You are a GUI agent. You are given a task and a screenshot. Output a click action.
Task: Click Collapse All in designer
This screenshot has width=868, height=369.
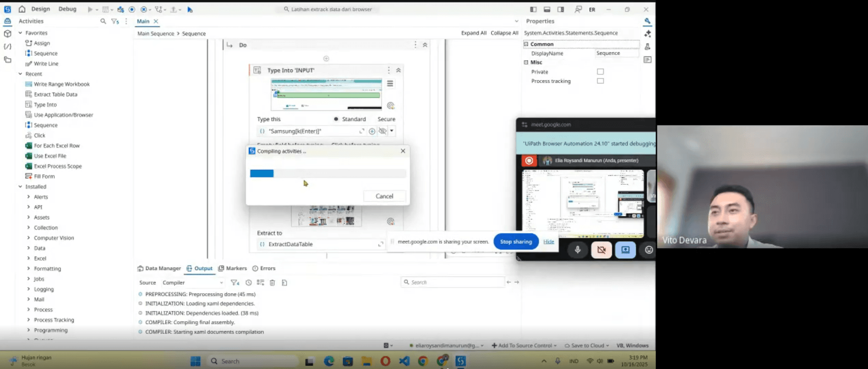coord(504,33)
